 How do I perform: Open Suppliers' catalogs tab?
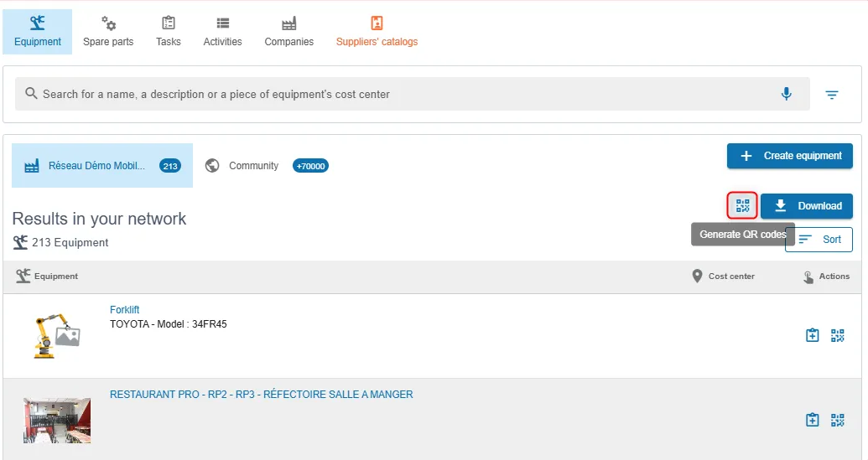[377, 32]
